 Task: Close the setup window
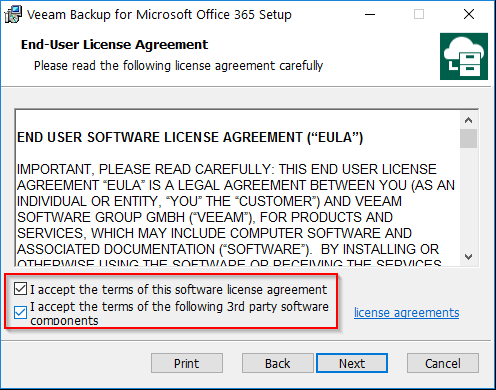point(469,15)
